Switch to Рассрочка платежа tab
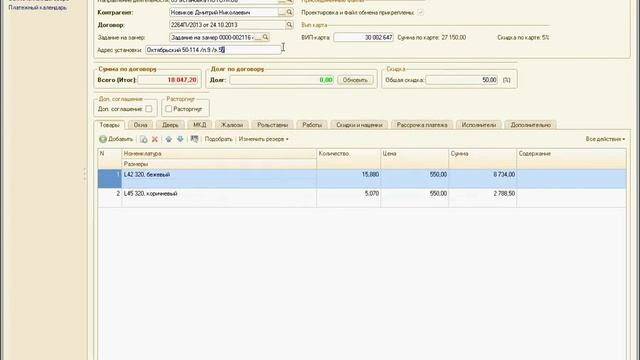 [x=422, y=125]
